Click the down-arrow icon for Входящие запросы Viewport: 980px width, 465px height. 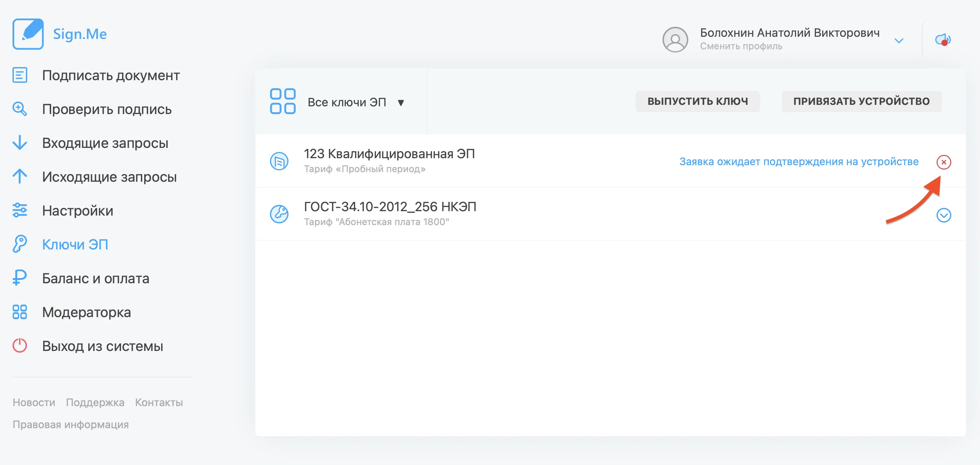click(20, 143)
